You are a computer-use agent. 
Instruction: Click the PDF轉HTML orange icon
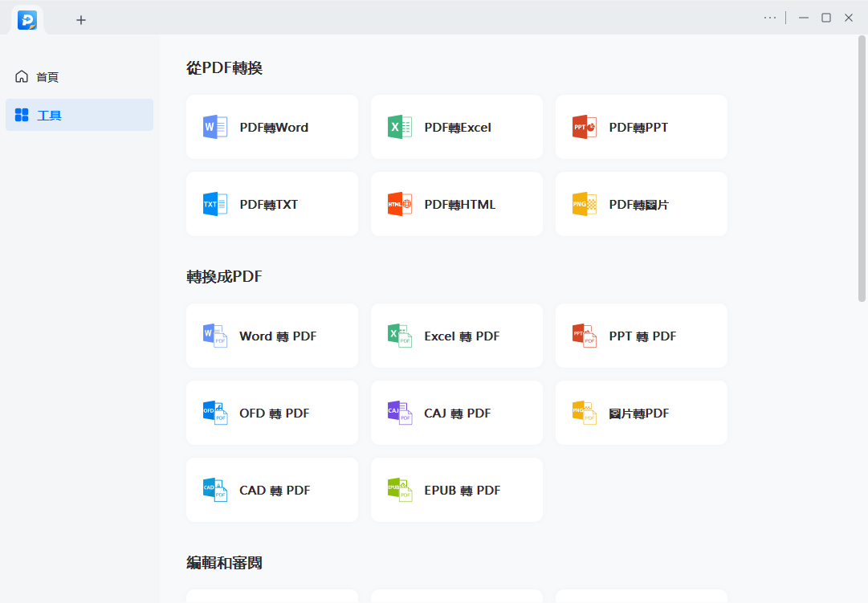400,204
